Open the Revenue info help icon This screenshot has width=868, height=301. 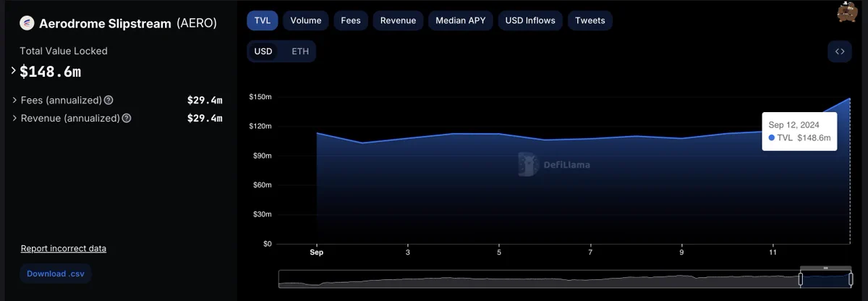[127, 118]
